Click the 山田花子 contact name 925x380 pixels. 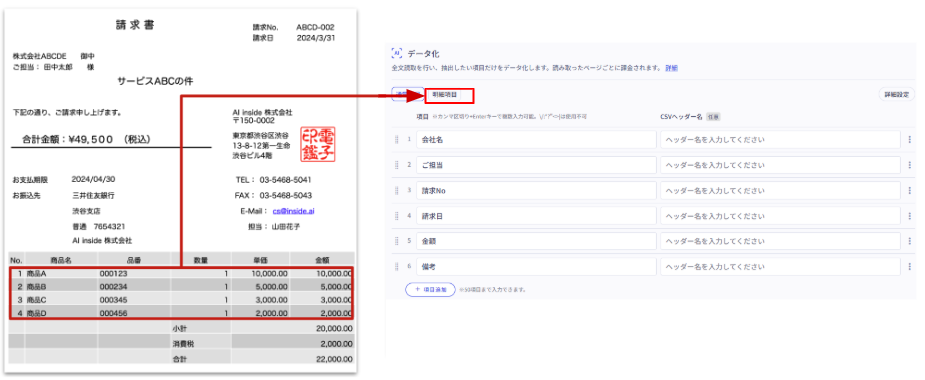tap(286, 226)
